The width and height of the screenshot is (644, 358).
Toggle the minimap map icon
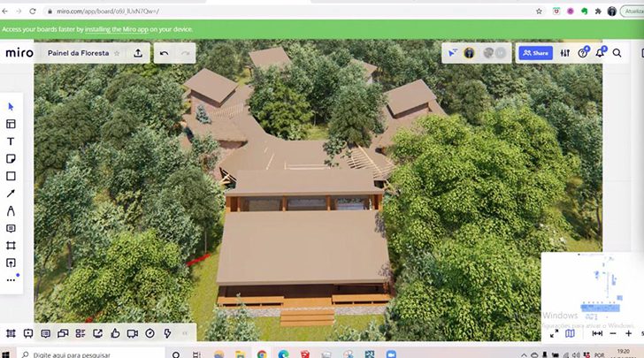570,333
